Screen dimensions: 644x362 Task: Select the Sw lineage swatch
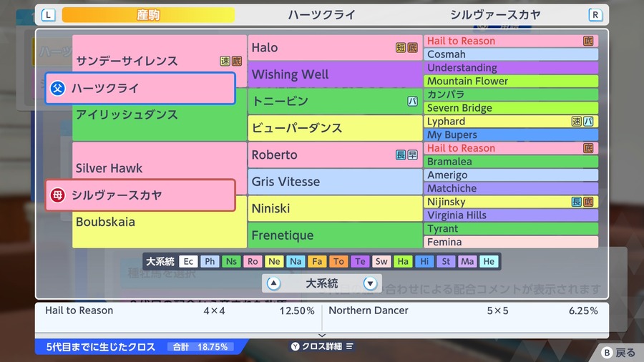tap(381, 261)
